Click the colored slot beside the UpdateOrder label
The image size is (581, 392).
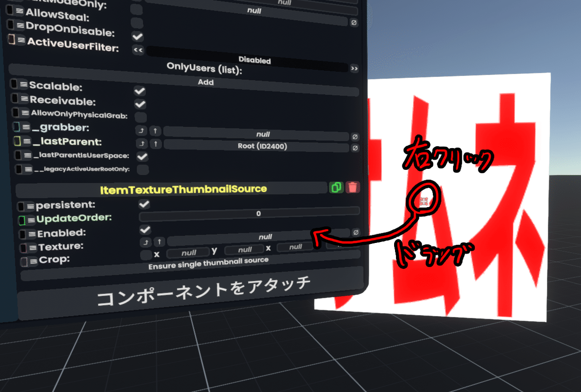coord(21,220)
